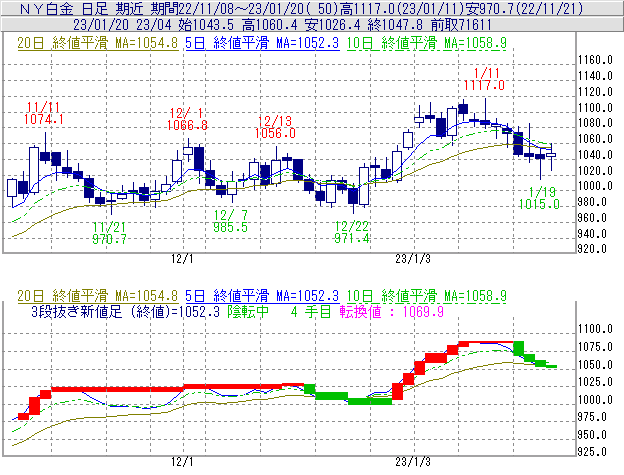Viewport: 624px width, 475px height.
Task: Click the period low value 安970.7(22/11/21)
Action: [525, 8]
